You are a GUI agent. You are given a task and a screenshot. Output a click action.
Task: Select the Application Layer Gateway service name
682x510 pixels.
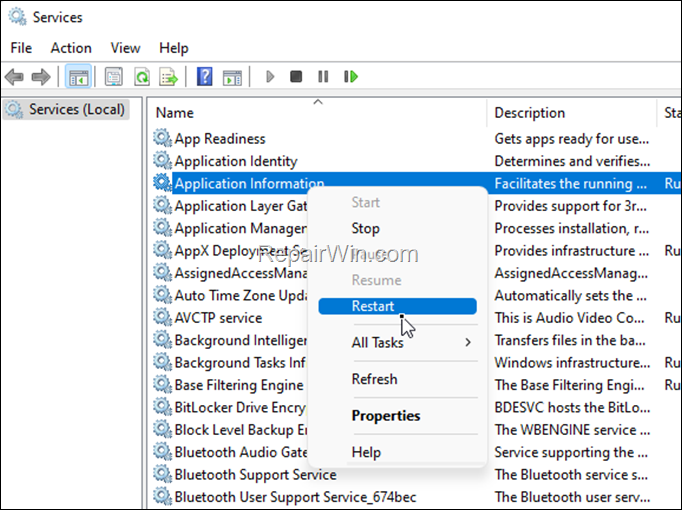click(x=241, y=206)
